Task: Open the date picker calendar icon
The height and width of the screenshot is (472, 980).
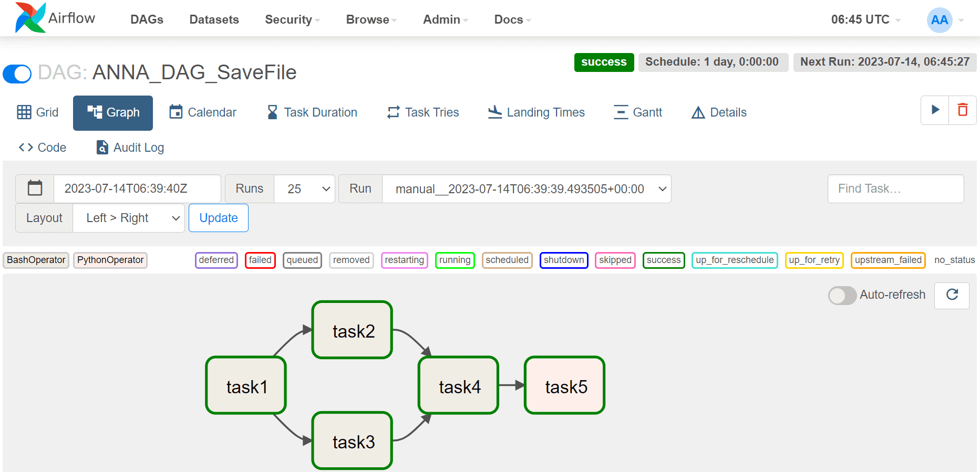Action: 35,188
